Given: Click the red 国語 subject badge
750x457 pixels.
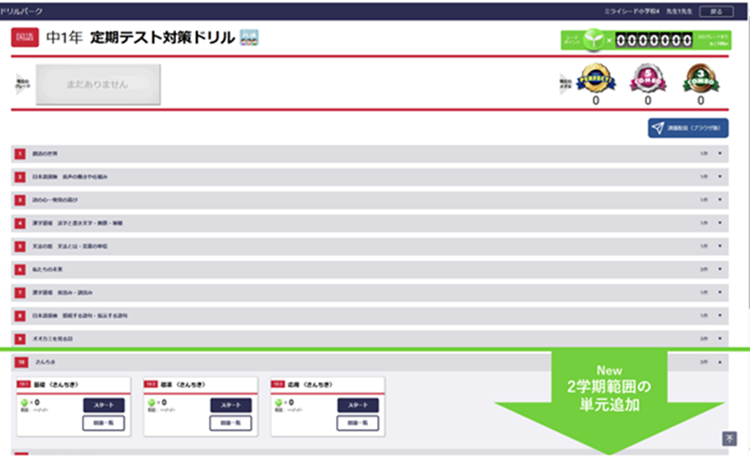Looking at the screenshot, I should [x=24, y=38].
